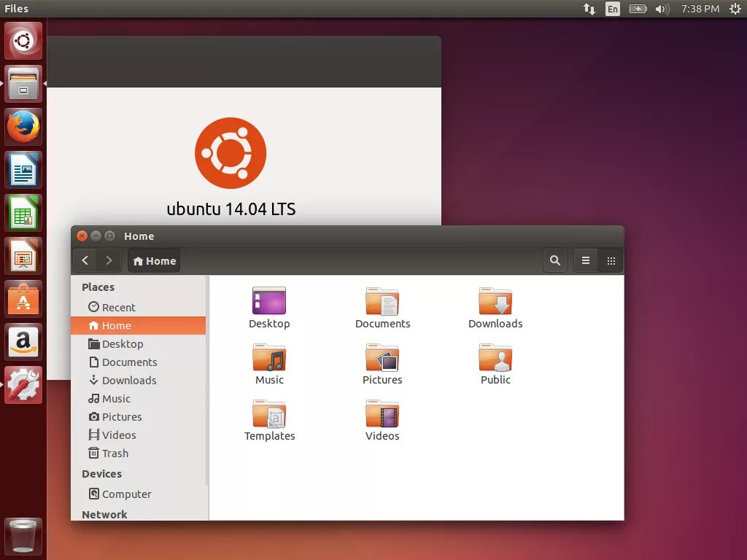Open the clock showing 7:38 PM

pyautogui.click(x=700, y=9)
